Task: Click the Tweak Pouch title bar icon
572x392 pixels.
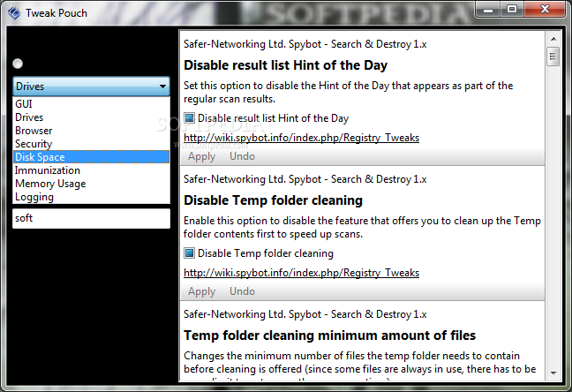Action: pyautogui.click(x=12, y=13)
